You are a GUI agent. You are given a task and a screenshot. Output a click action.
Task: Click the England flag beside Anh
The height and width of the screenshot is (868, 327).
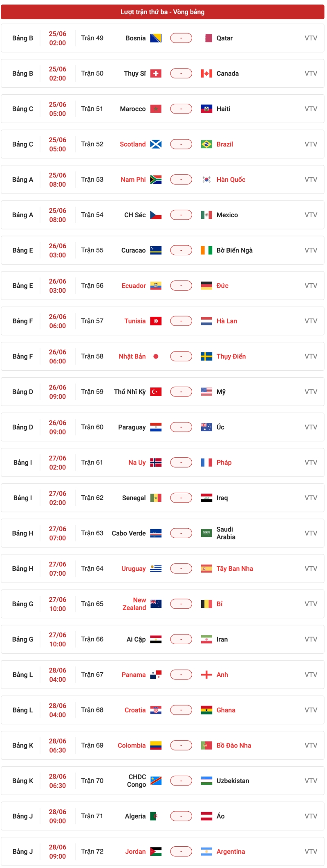pyautogui.click(x=206, y=675)
